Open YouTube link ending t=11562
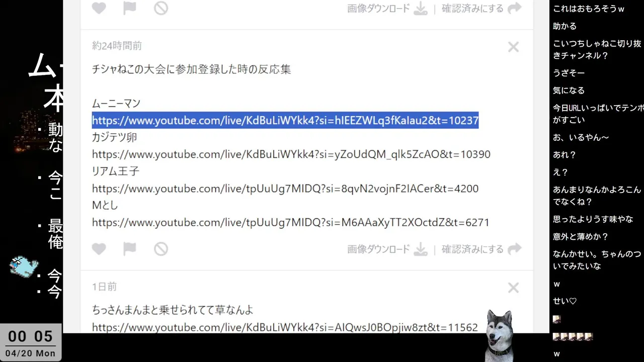The height and width of the screenshot is (362, 644). pos(285,327)
